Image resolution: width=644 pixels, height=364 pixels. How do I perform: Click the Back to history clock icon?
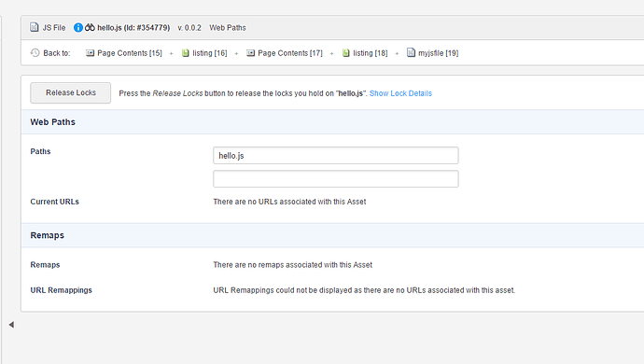[35, 52]
